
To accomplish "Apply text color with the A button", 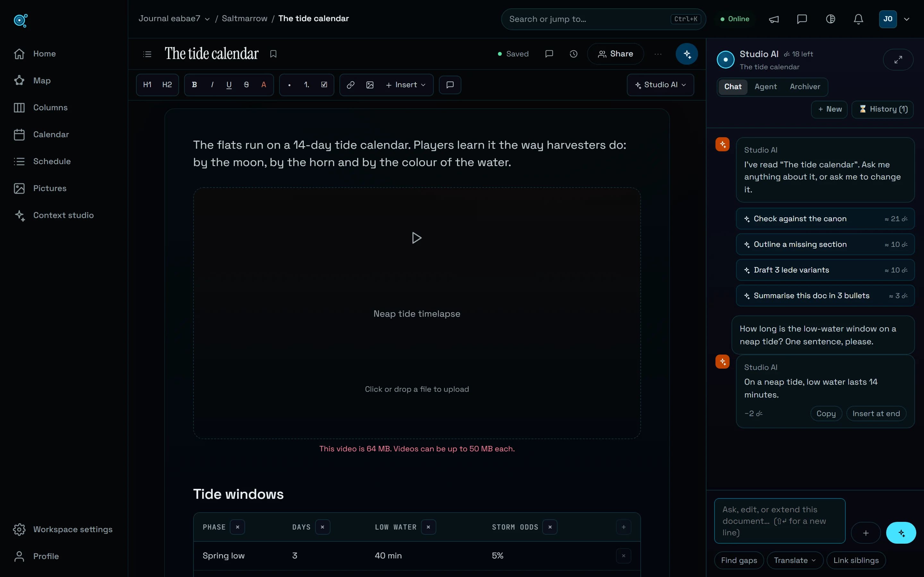I will pos(263,85).
